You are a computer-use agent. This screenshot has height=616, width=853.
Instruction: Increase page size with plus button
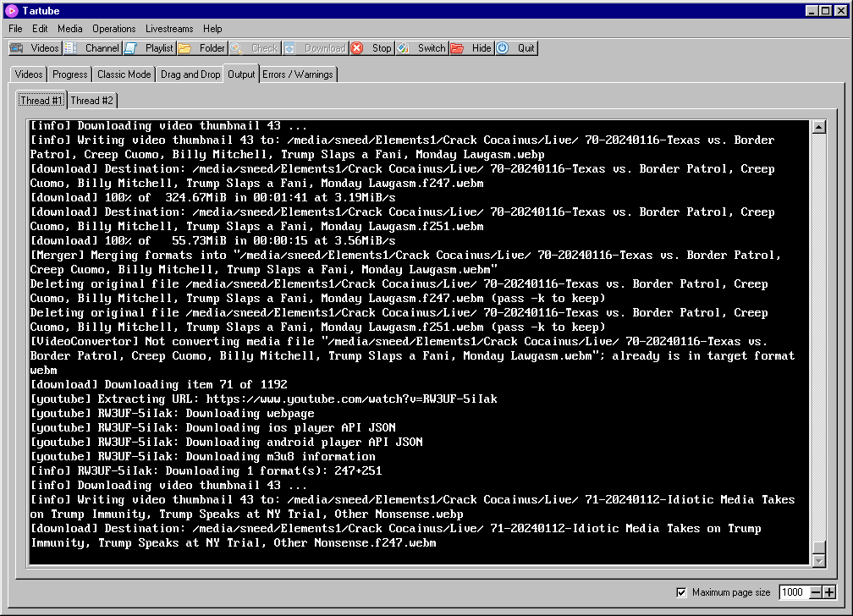(x=829, y=592)
